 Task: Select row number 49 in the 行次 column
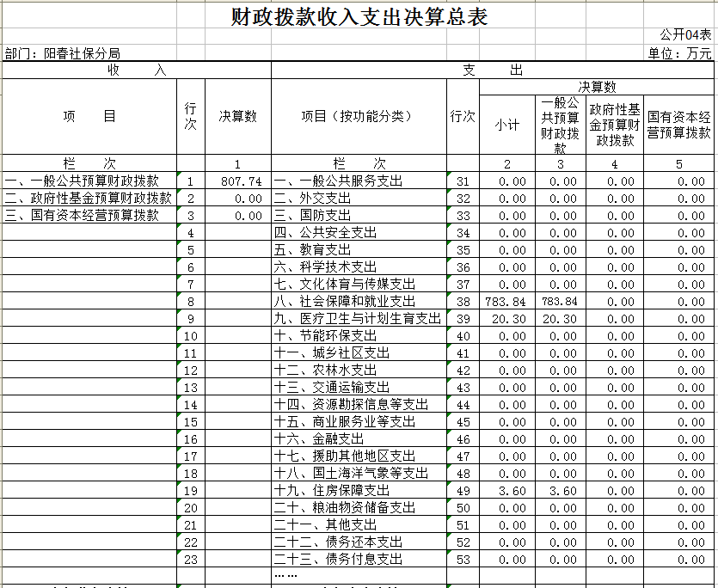click(463, 491)
